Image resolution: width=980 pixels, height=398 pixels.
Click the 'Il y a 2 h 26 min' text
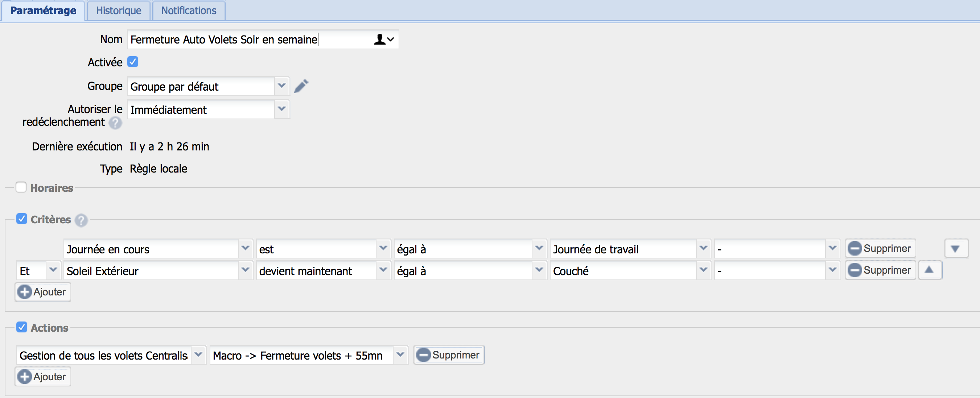(169, 146)
